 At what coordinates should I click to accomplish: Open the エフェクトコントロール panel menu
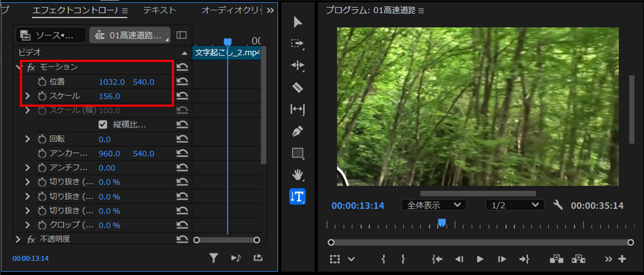[125, 11]
